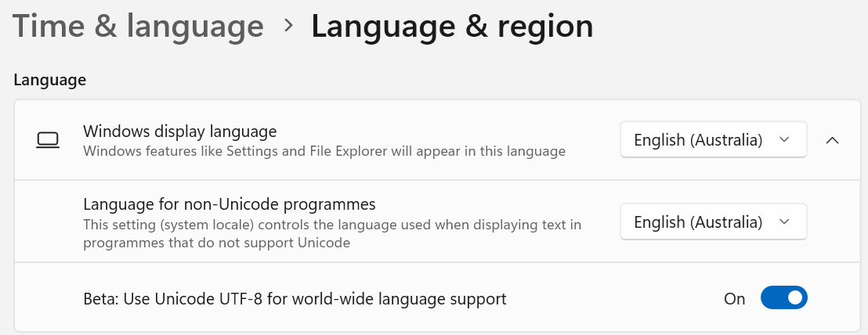
Task: Click English (Australia) text in non-Unicode box
Action: pyautogui.click(x=698, y=222)
